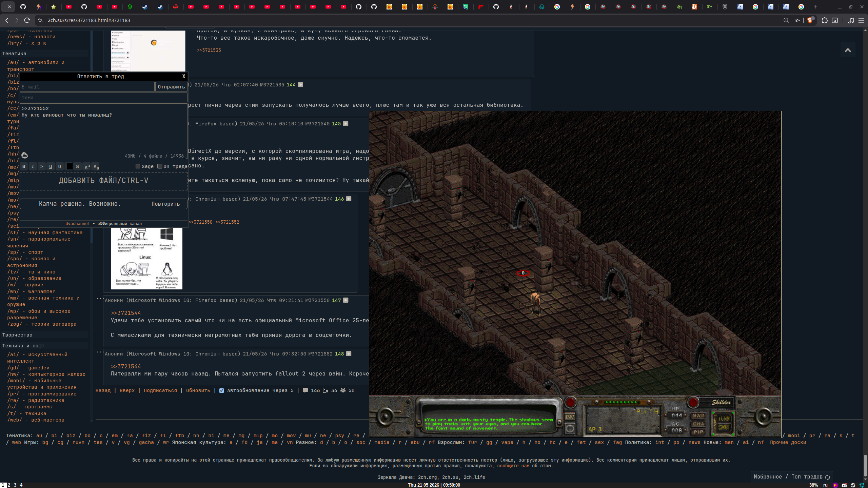
Task: Click the Обновить thread link
Action: coord(198,390)
